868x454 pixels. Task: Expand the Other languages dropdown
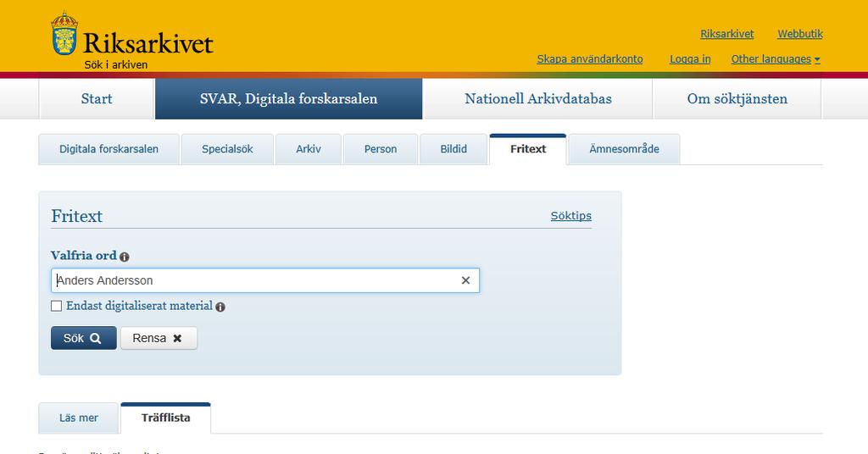[x=776, y=59]
